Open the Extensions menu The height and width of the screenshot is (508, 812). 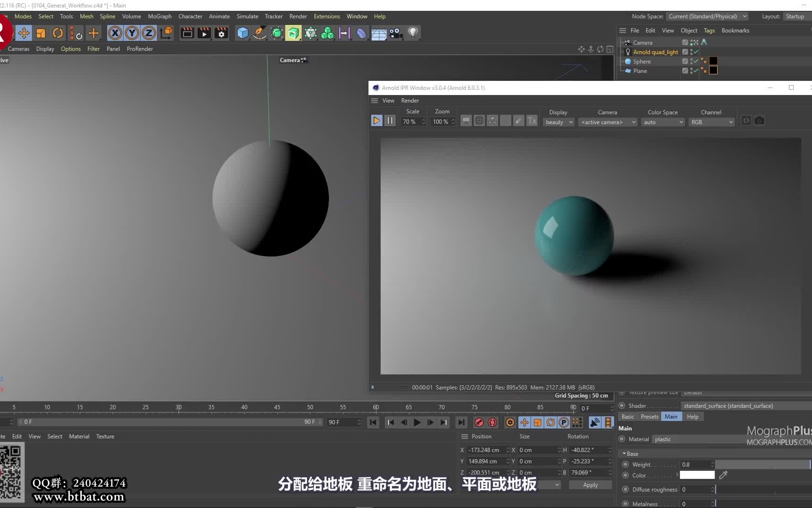[327, 16]
